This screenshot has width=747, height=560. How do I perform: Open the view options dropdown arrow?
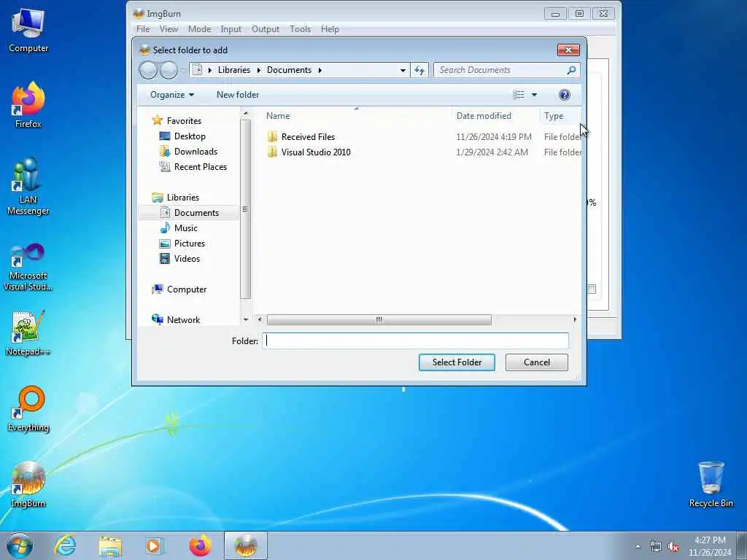pos(534,95)
